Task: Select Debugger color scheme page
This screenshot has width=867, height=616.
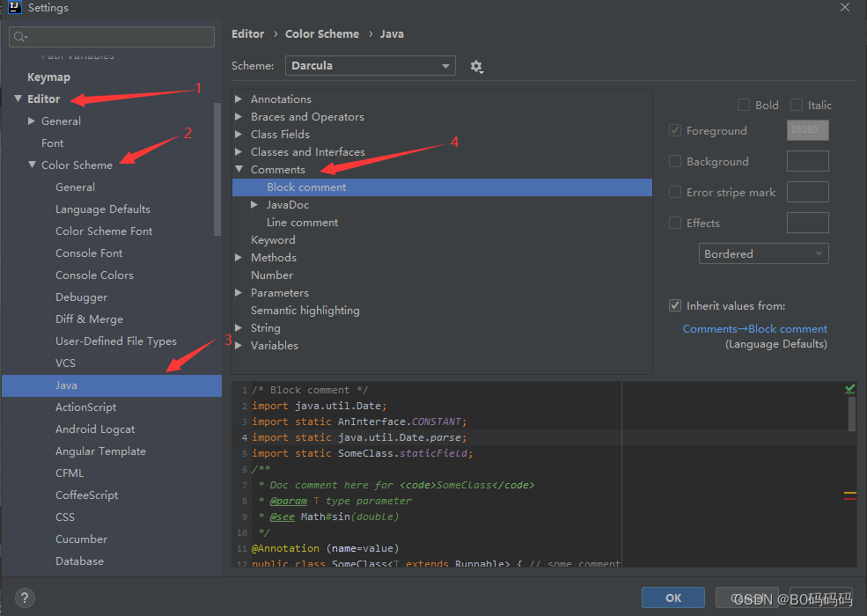Action: click(x=81, y=297)
